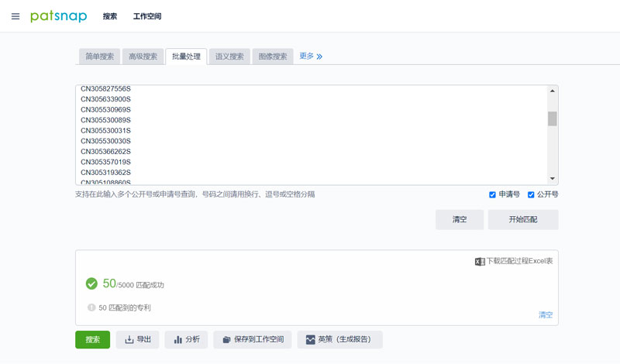Click inside the patent number text area

point(310,136)
